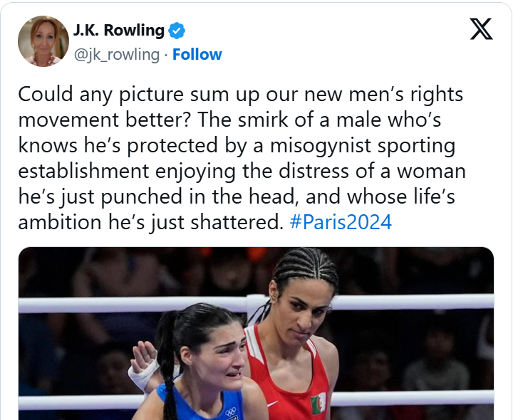Viewport: 513px width, 420px height.
Task: Open the embedded boxing ring photo
Action: 256,333
